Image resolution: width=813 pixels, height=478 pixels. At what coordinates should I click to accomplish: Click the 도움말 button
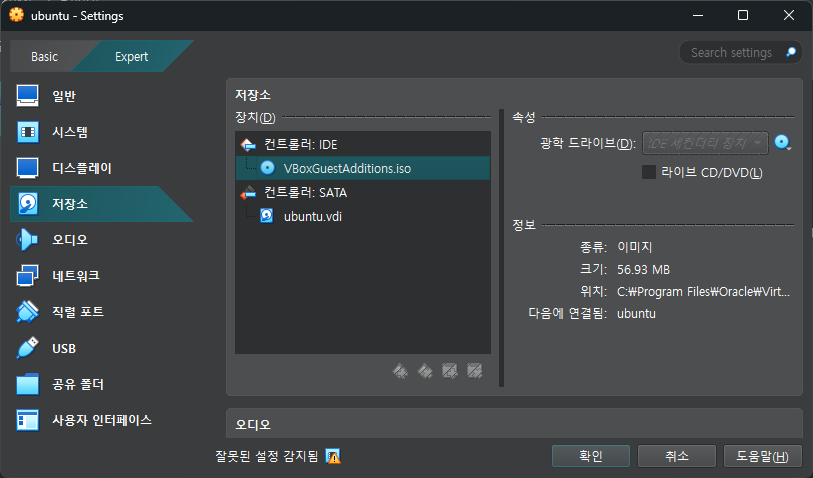(762, 456)
